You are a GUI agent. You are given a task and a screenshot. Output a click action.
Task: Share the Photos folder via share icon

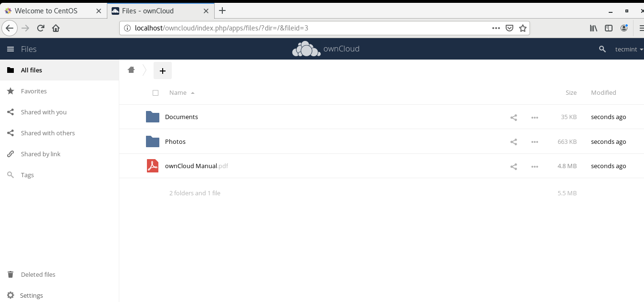(514, 142)
